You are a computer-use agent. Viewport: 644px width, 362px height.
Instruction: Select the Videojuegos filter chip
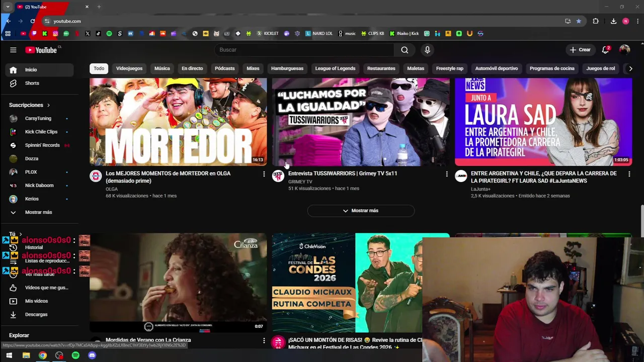[x=129, y=68]
